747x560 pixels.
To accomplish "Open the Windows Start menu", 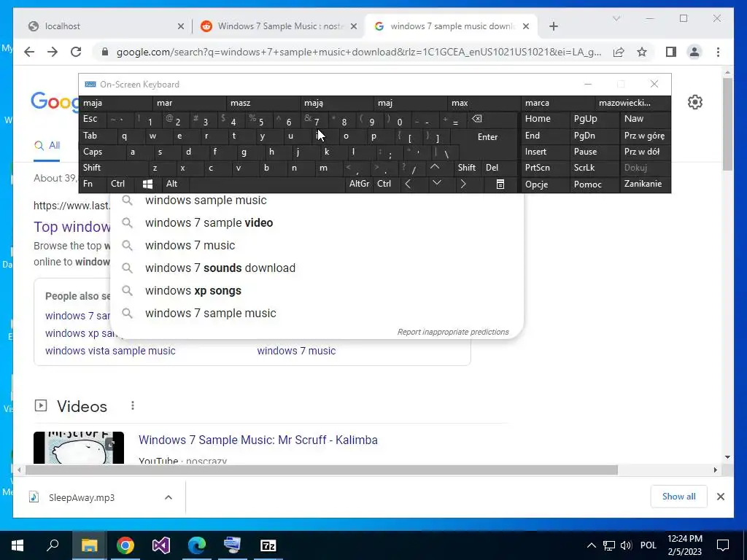I will pos(18,545).
